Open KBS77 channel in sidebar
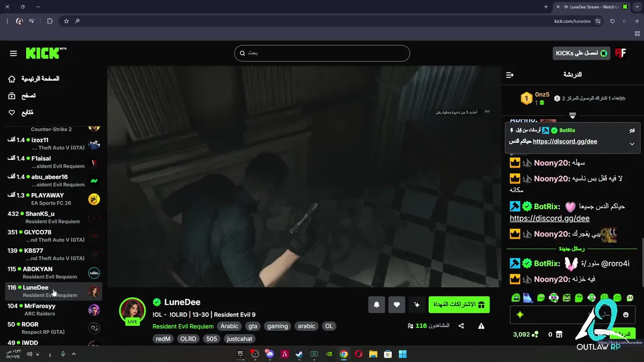This screenshot has height=362, width=644. click(53, 254)
